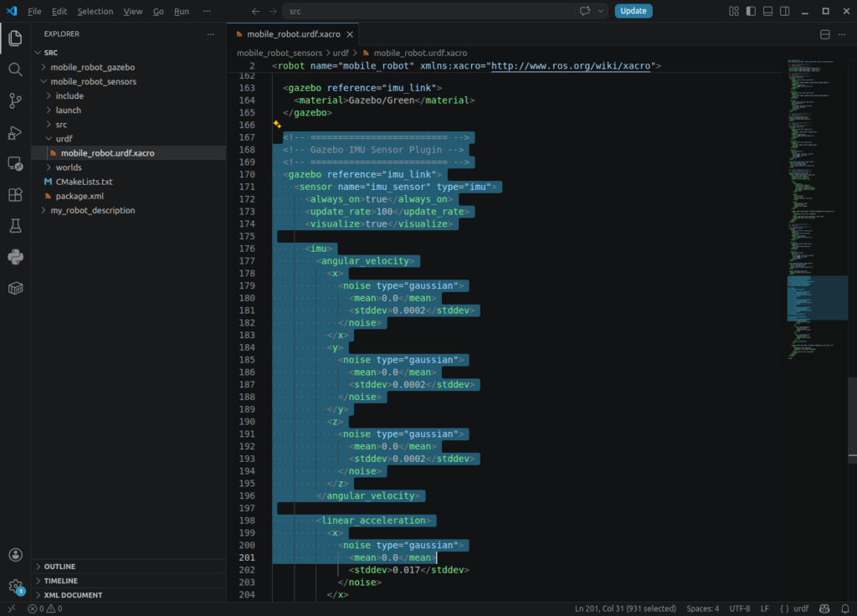Open the Search view
Screen dimensions: 857x616
15,69
